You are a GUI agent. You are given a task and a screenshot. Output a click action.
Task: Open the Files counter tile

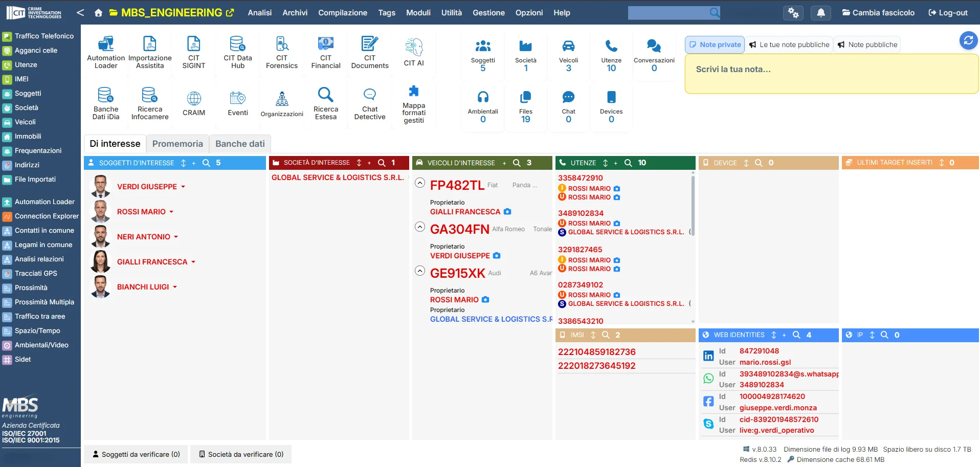point(525,107)
